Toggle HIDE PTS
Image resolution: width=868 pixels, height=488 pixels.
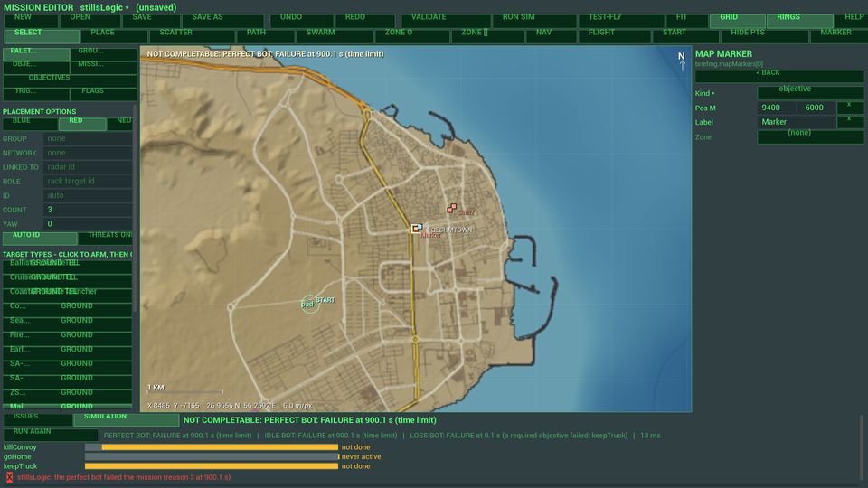[x=765, y=36]
